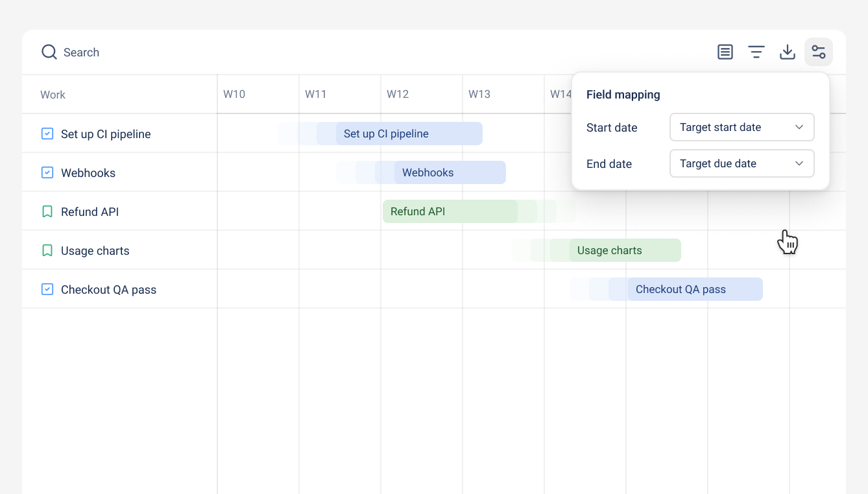Screen dimensions: 868x494
Task: Click the story bookmark icon beside Refund API
Action: 47,211
